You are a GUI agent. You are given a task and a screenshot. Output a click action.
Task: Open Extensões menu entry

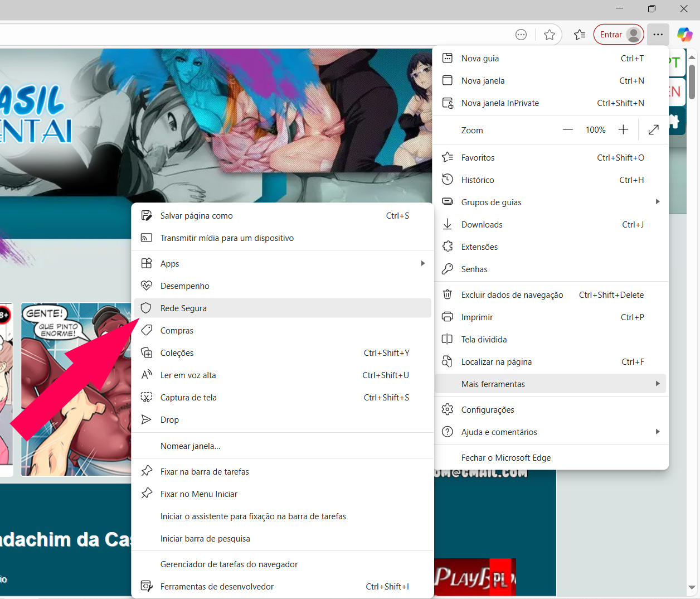pos(551,247)
